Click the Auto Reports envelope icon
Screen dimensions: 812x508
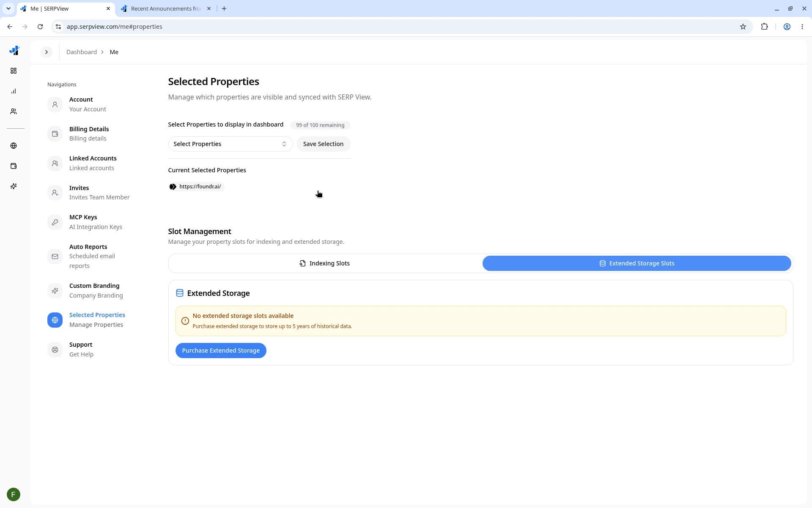tap(55, 257)
